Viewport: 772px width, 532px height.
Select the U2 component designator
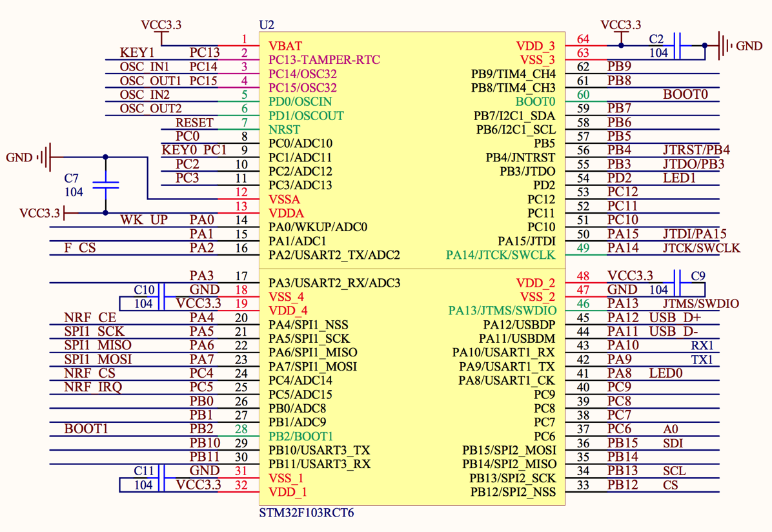coord(267,25)
